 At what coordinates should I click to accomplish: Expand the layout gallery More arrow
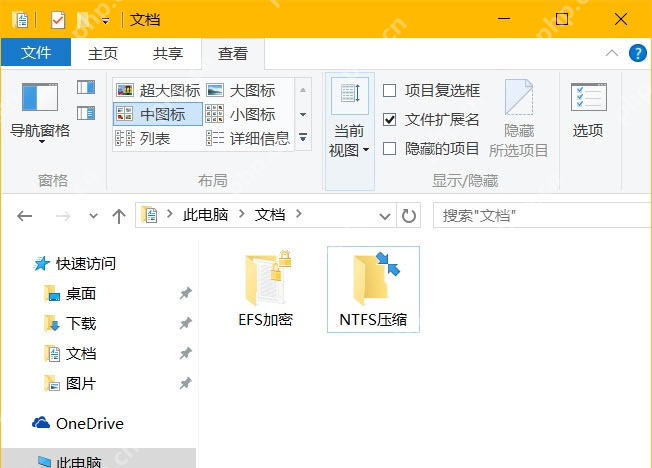pyautogui.click(x=303, y=137)
